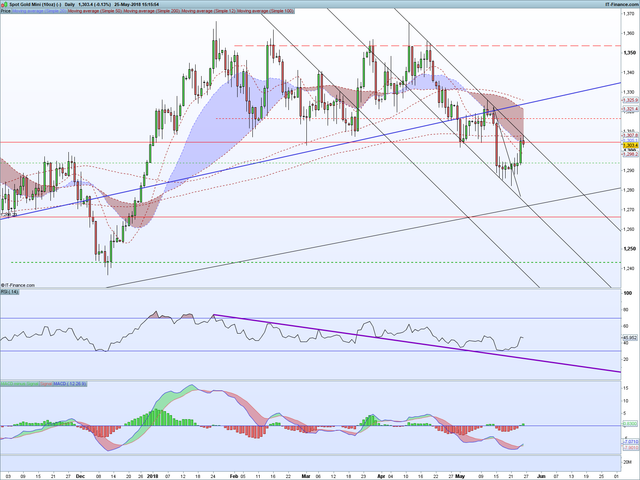Click the 20M label at bottom right axis
640x480 pixels.
(x=627, y=461)
